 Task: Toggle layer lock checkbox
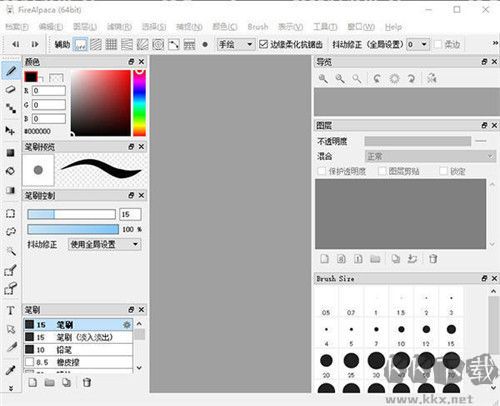pyautogui.click(x=443, y=171)
